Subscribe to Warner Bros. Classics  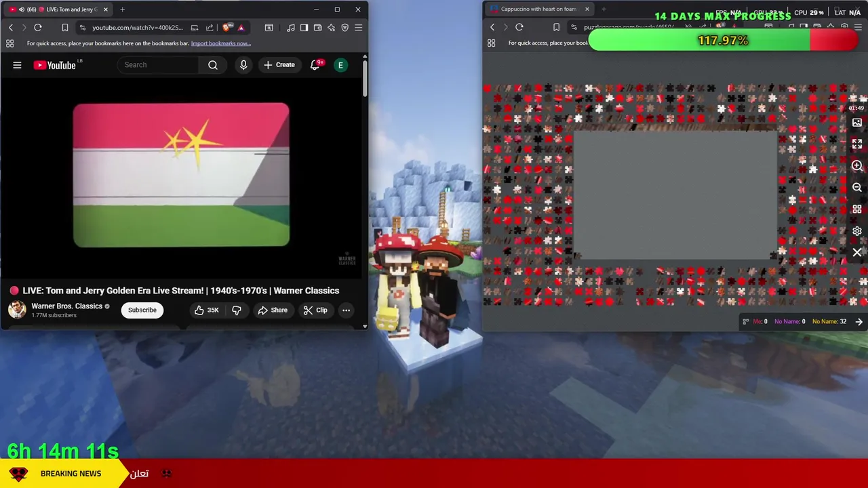(142, 310)
